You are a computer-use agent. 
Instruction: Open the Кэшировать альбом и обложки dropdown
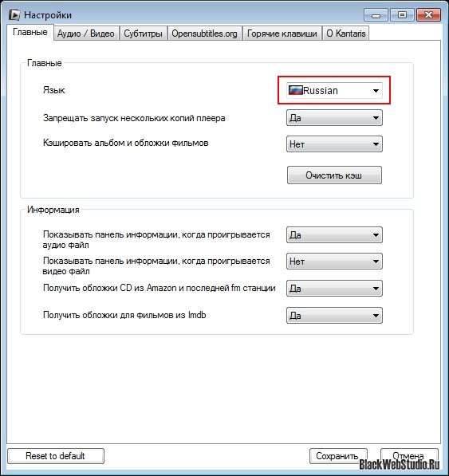click(334, 144)
